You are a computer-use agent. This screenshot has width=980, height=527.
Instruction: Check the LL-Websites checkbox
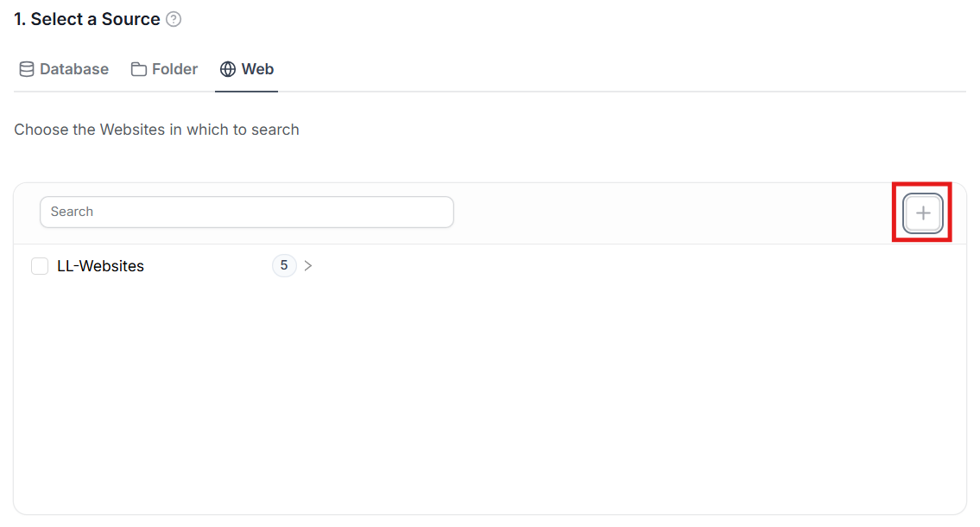tap(40, 266)
